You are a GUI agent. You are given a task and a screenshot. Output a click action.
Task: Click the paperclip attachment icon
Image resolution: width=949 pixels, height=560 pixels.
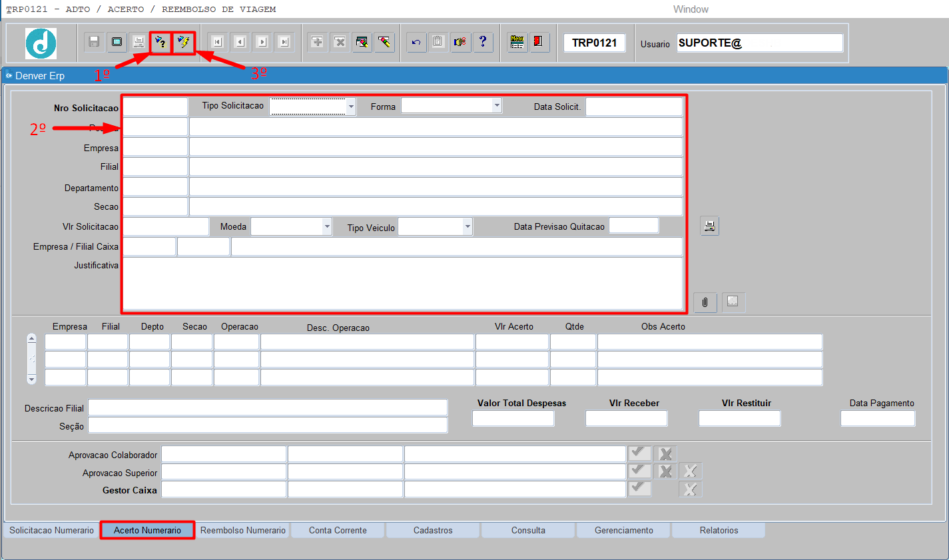705,302
